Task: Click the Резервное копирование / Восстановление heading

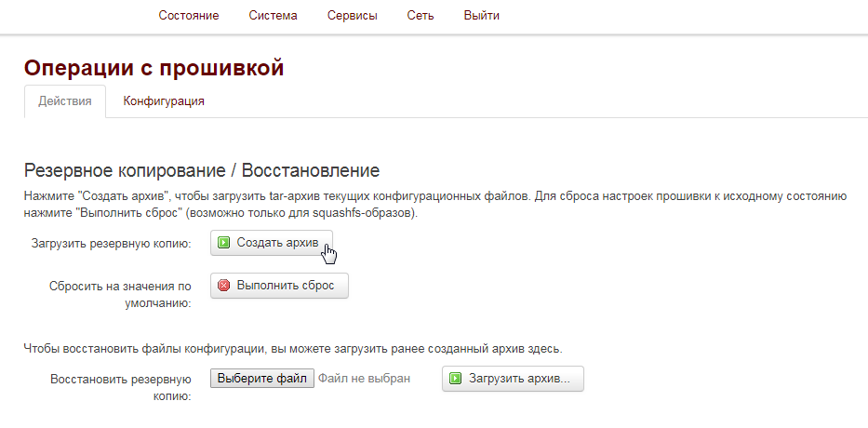Action: pos(202,170)
